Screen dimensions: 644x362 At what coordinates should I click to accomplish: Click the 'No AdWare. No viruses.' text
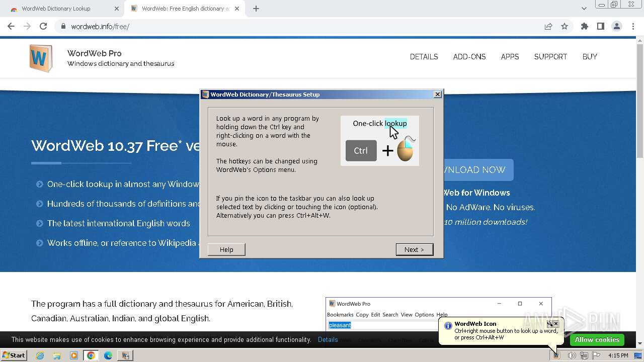coord(490,207)
